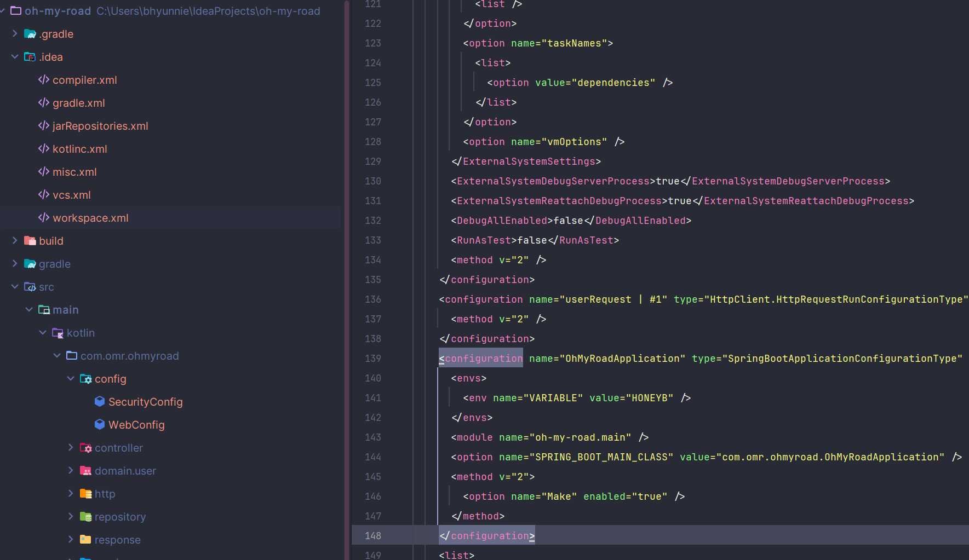
Task: Click line number 139 in gutter
Action: pos(373,359)
